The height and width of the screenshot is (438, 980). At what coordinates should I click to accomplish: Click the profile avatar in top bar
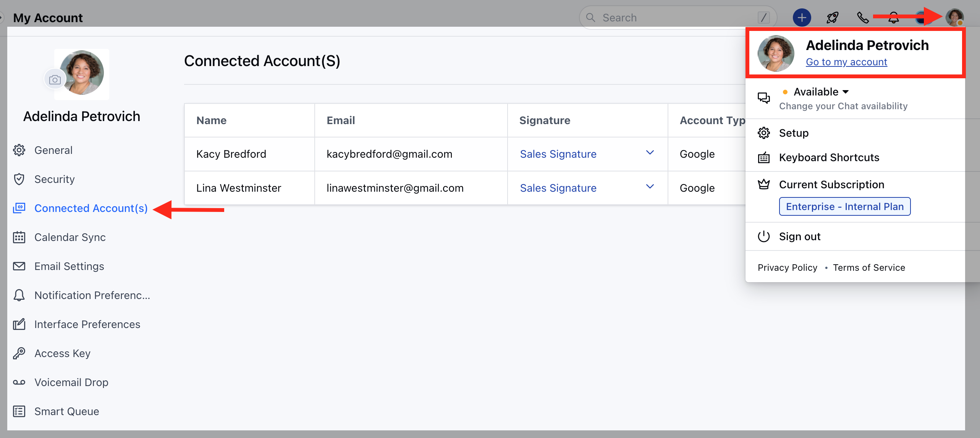pyautogui.click(x=954, y=18)
